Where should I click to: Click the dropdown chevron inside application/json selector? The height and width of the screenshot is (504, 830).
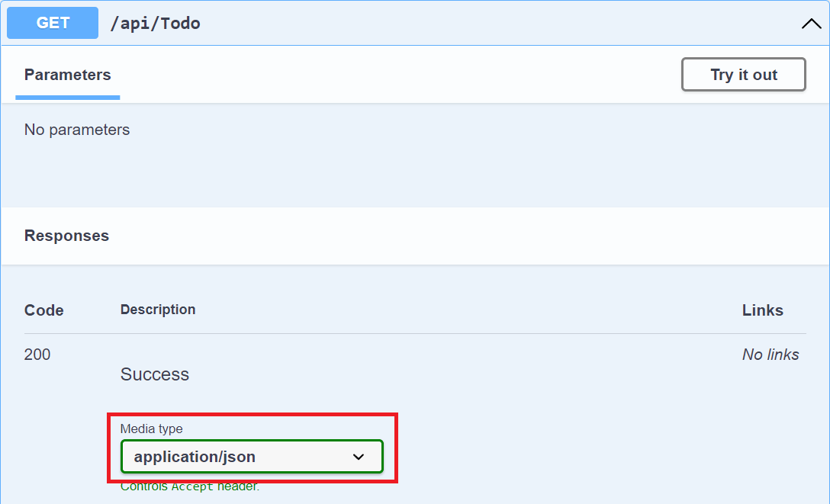[x=359, y=456]
